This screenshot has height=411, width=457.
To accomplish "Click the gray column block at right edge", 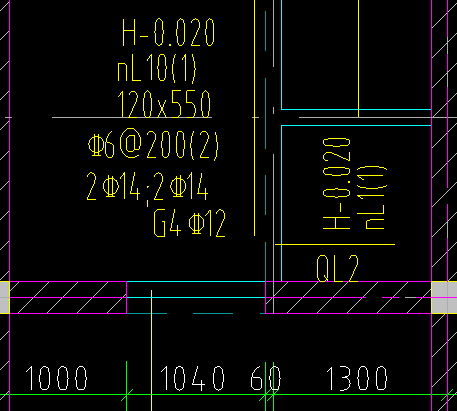I will coord(444,297).
